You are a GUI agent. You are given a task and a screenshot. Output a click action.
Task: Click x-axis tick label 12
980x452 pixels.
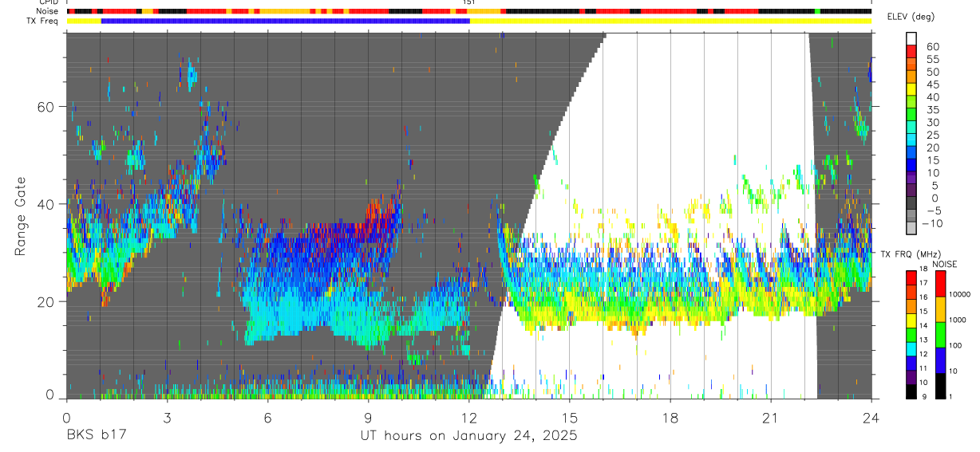pyautogui.click(x=468, y=418)
